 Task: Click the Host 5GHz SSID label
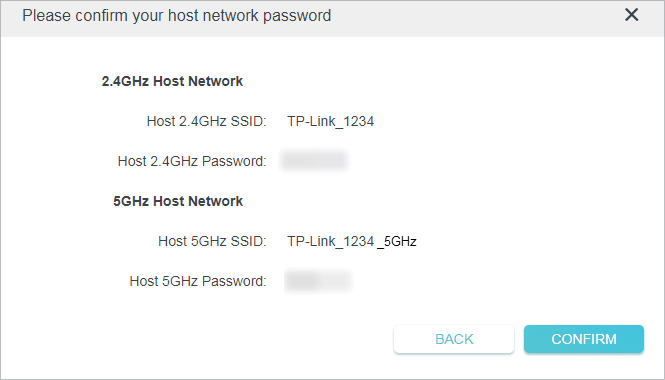(x=212, y=241)
